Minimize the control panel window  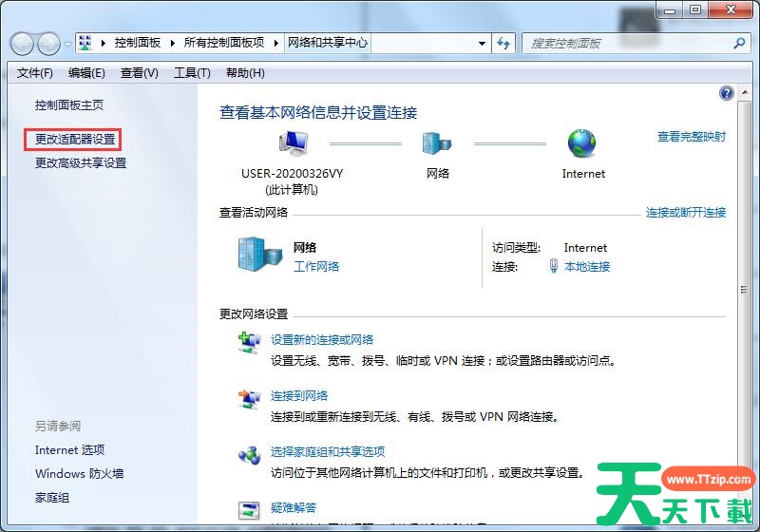[x=670, y=10]
